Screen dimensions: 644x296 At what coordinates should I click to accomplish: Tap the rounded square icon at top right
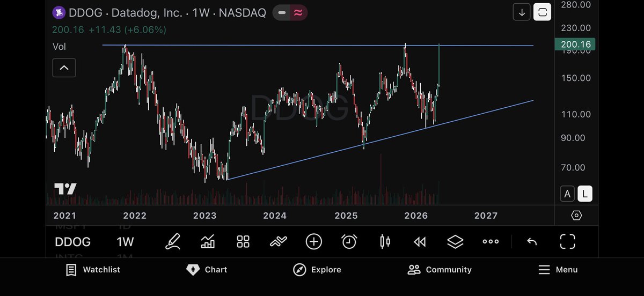pos(542,12)
